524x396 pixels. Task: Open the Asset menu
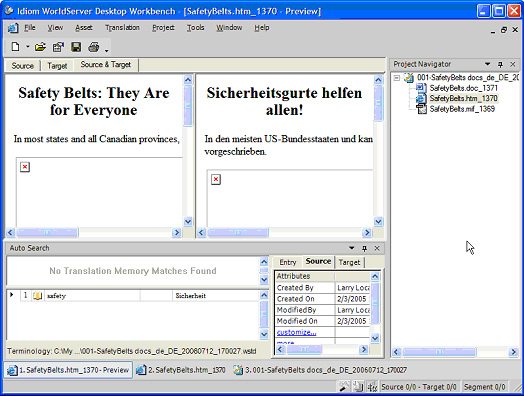(x=84, y=28)
